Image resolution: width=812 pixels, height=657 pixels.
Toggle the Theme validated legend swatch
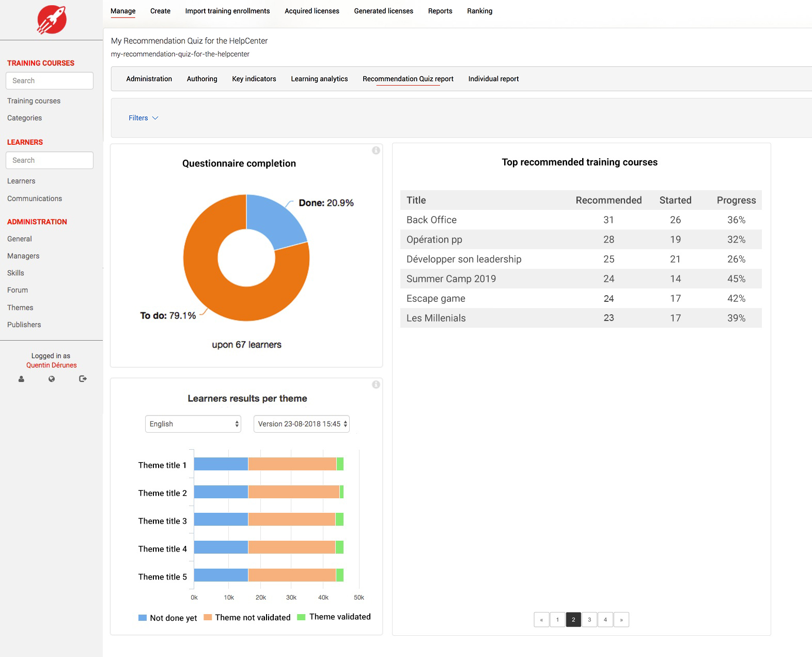[x=302, y=617]
